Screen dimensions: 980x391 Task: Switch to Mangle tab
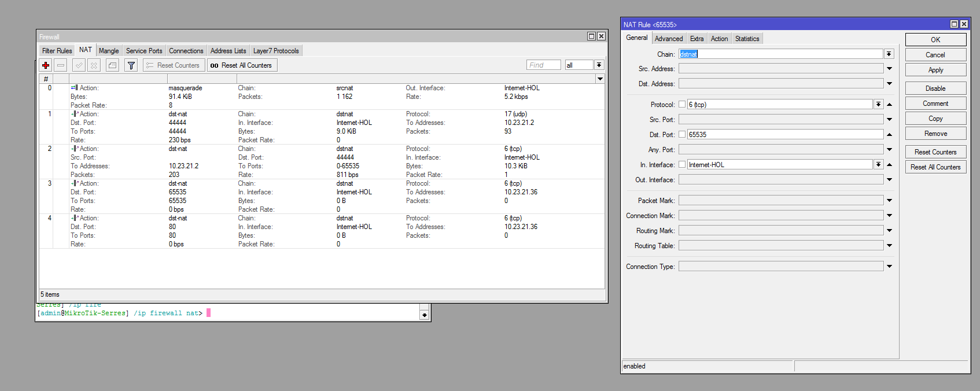pos(109,51)
